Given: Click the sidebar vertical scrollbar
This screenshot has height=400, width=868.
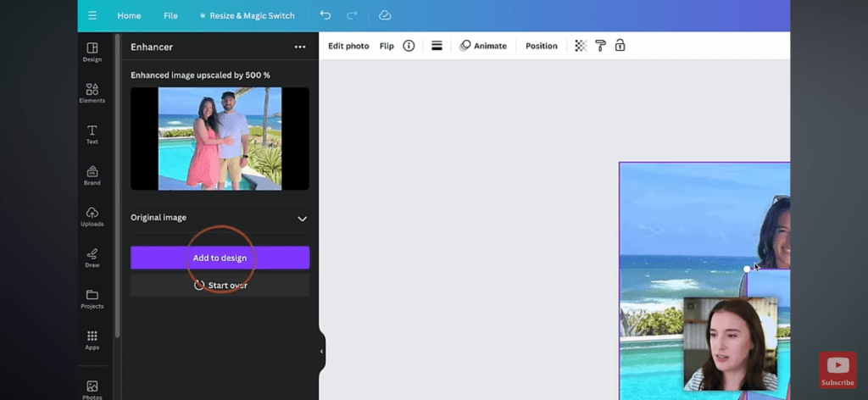Looking at the screenshot, I should pos(117,186).
